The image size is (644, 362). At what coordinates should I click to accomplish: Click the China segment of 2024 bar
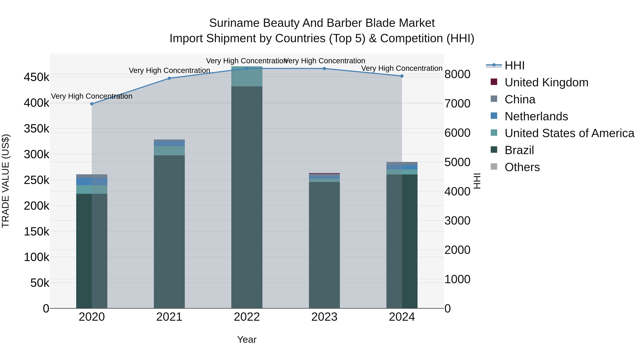coord(402,163)
